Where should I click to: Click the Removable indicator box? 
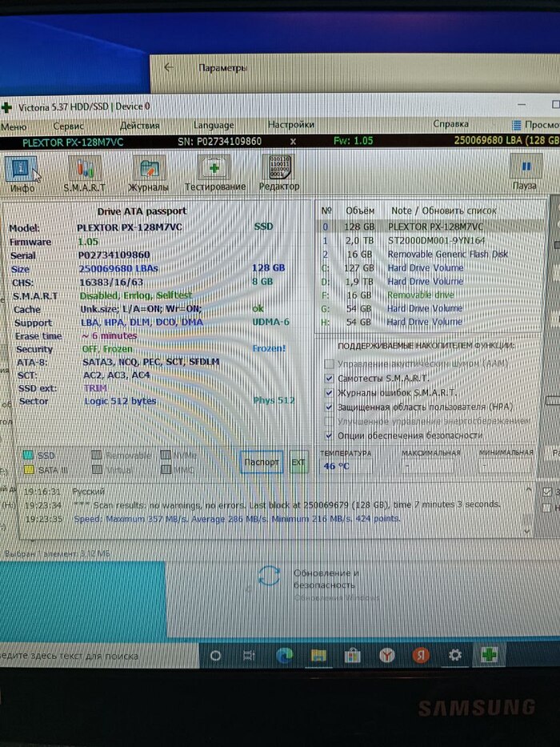pos(96,455)
